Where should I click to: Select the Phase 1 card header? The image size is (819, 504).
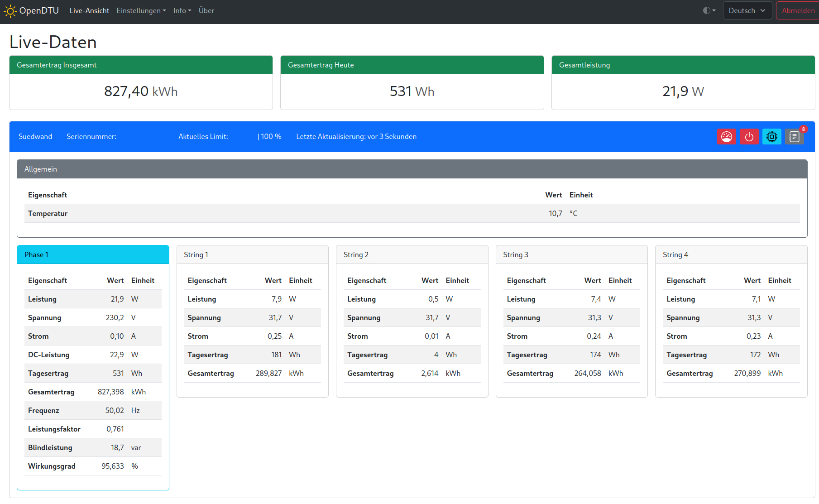click(93, 254)
